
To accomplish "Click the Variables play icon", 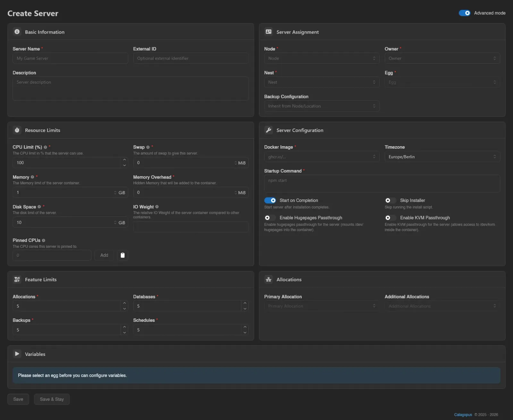I will pos(17,354).
